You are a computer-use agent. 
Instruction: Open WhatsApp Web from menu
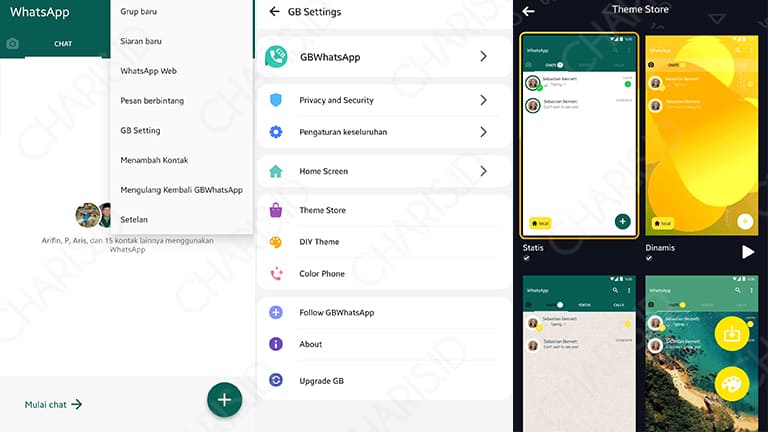tap(148, 71)
